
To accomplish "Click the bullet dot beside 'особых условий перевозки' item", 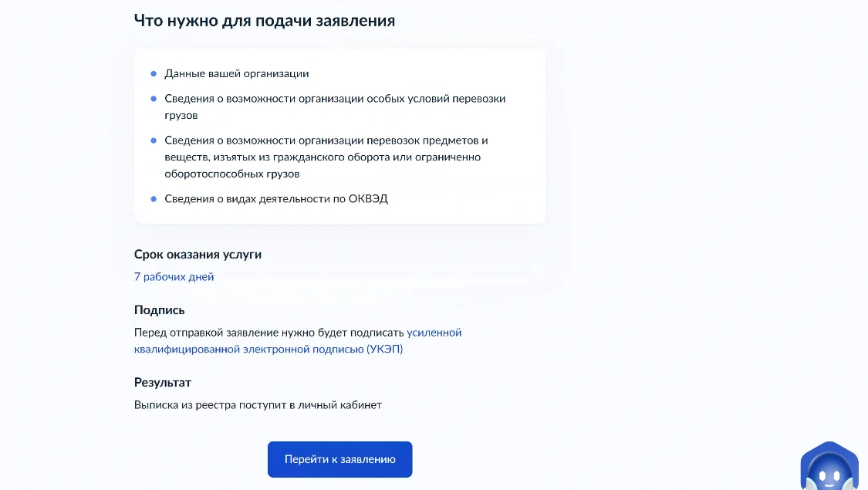I will pos(154,99).
